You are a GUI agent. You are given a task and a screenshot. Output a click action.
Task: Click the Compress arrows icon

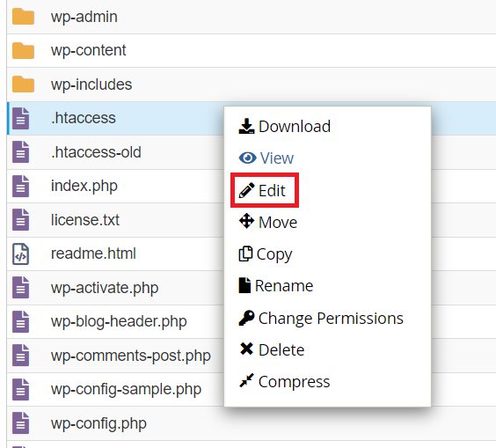(246, 380)
